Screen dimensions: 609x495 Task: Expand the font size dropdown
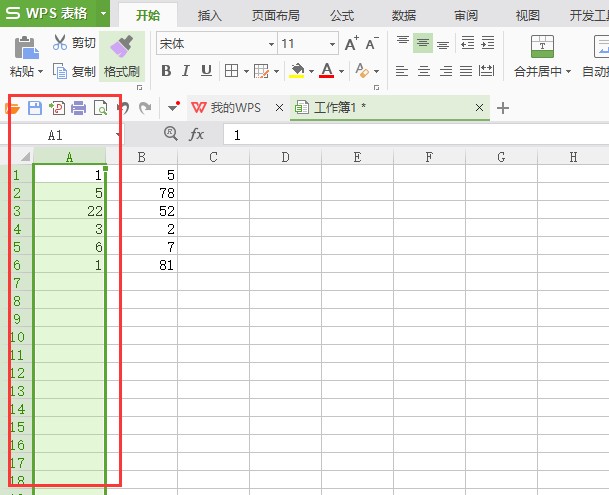point(333,44)
